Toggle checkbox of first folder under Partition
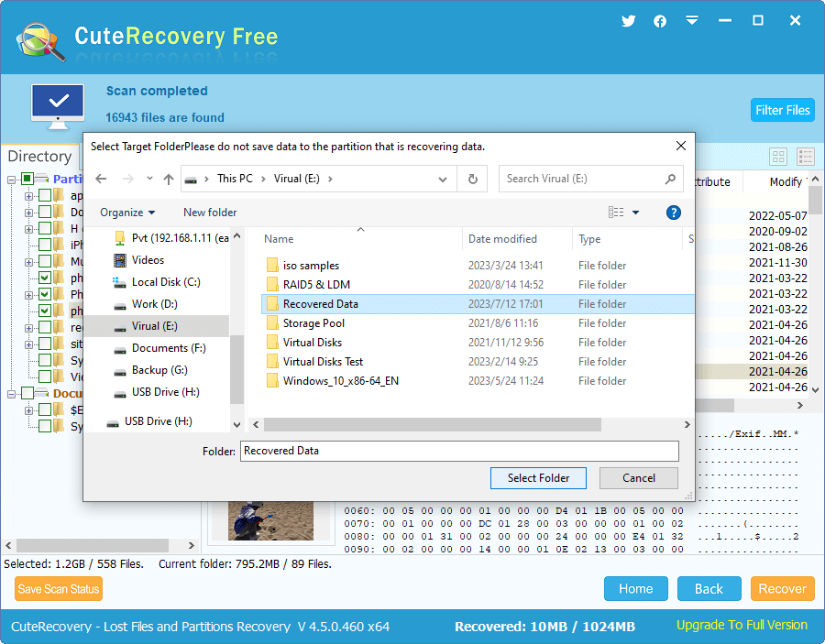This screenshot has width=825, height=644. [x=44, y=195]
